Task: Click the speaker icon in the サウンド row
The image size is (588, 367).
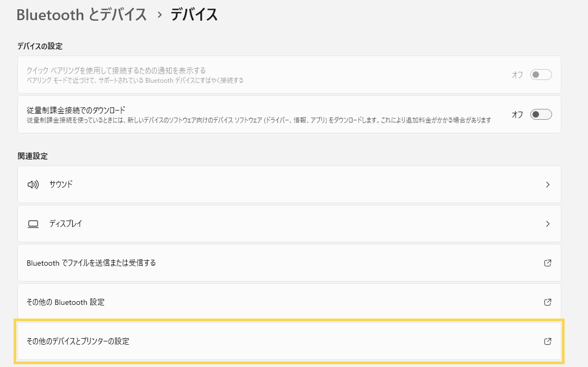Action: click(33, 185)
